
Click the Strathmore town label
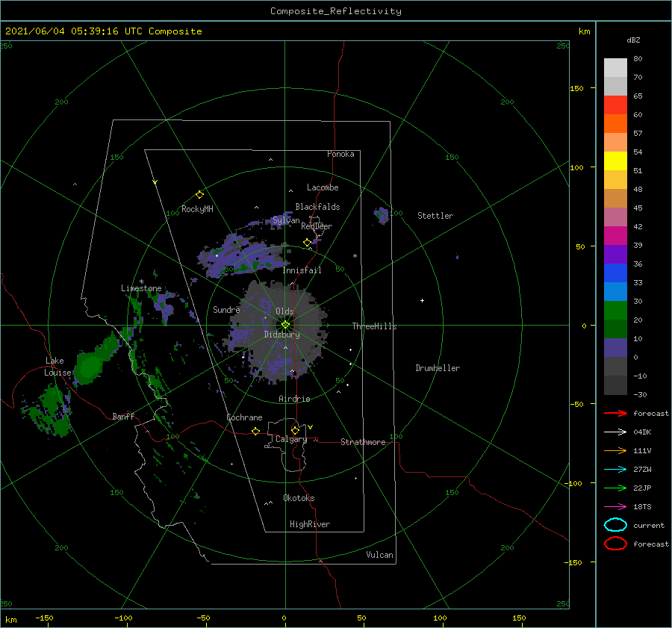(x=363, y=442)
